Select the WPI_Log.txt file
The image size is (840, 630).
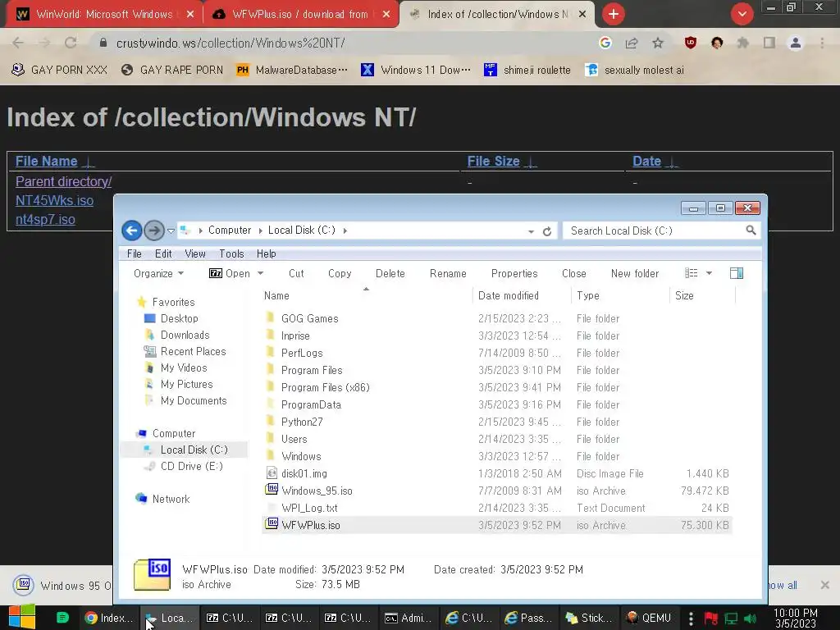(x=309, y=508)
